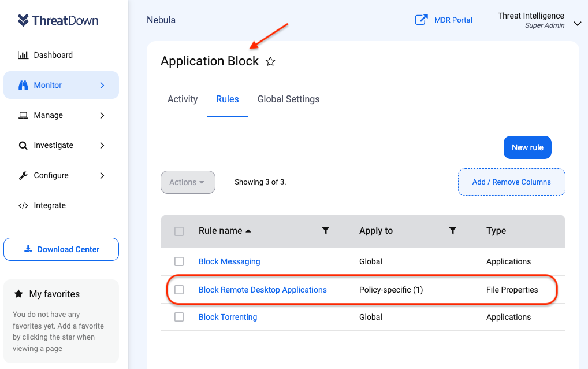Screen dimensions: 588x369
Task: Click the Policy-specific (1) cell
Action: click(391, 290)
